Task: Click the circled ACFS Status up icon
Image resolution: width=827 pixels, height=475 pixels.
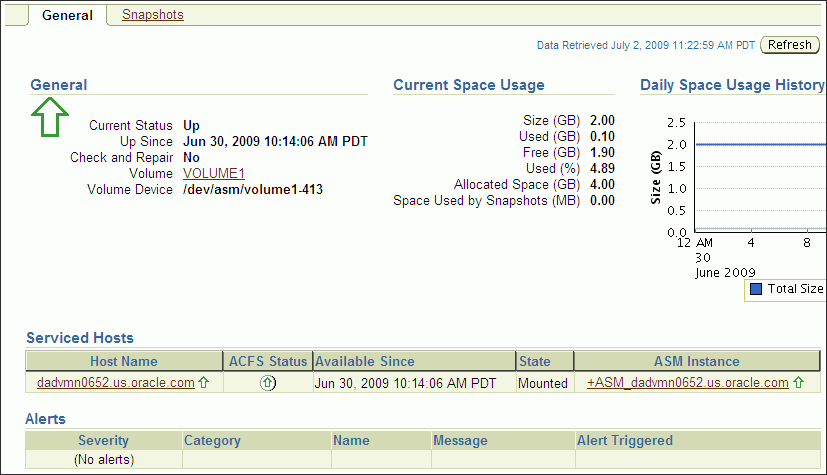Action: coord(268,383)
